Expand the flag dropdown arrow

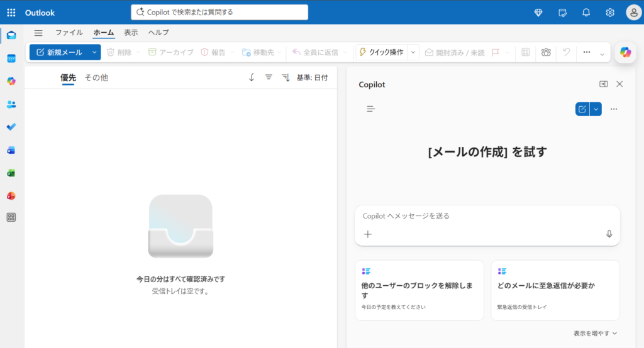pos(508,53)
